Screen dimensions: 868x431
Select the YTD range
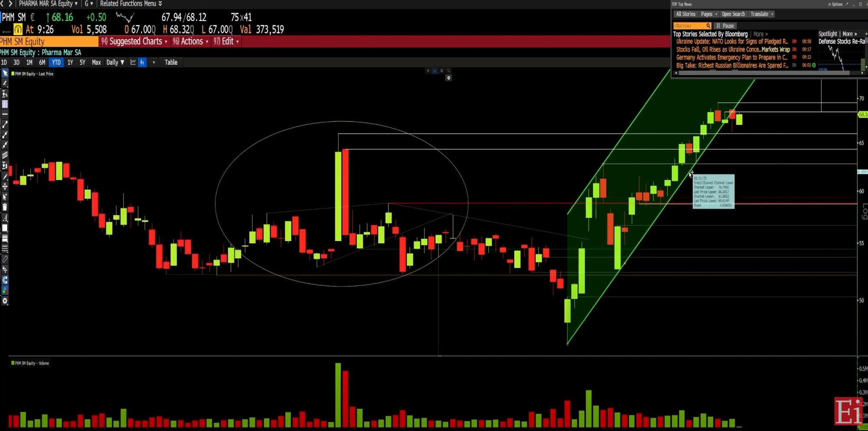(56, 62)
